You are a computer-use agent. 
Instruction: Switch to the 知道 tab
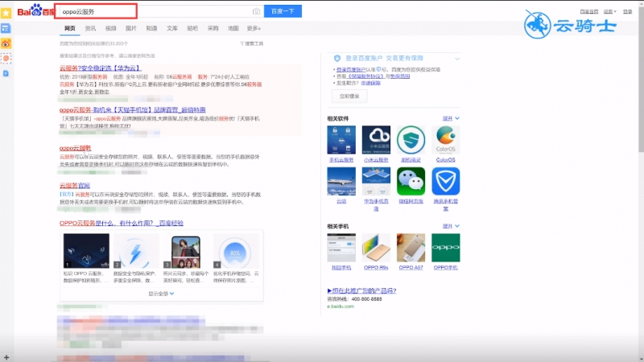[x=151, y=28]
